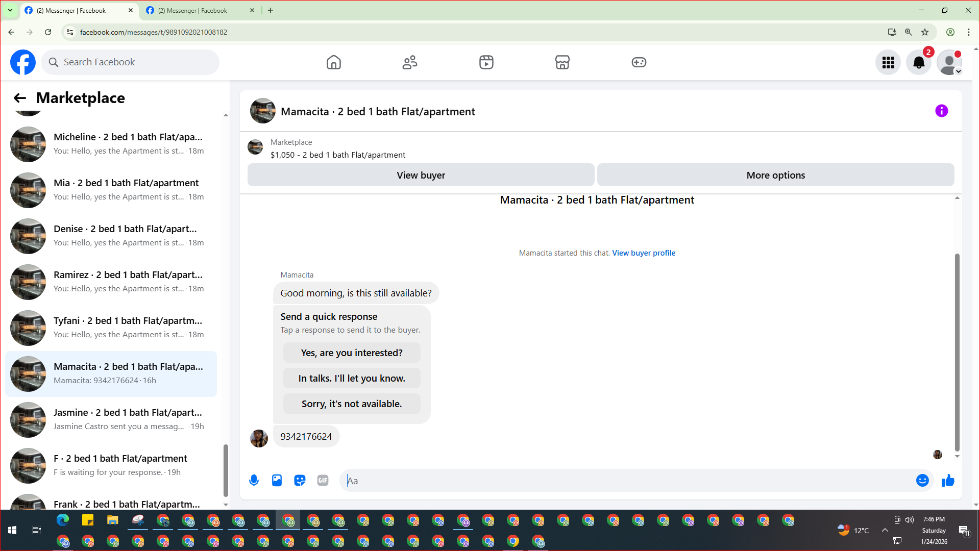Viewport: 980px width, 551px height.
Task: Switch to second Messenger browser tab
Action: click(x=193, y=10)
